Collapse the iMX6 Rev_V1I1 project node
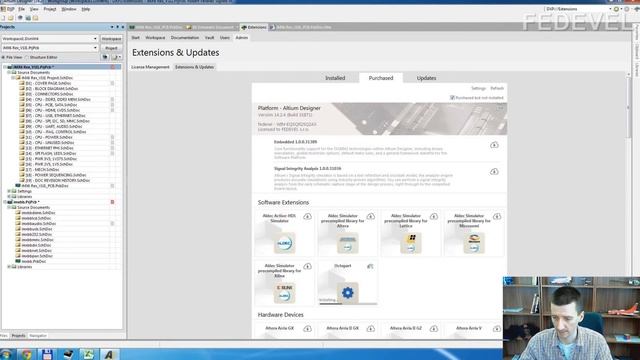This screenshot has height=360, width=640. coord(4,67)
